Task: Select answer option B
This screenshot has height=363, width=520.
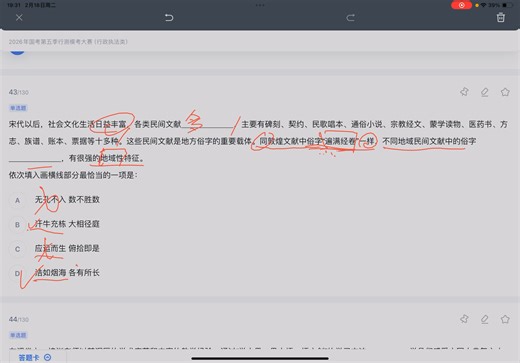Action: click(x=17, y=225)
